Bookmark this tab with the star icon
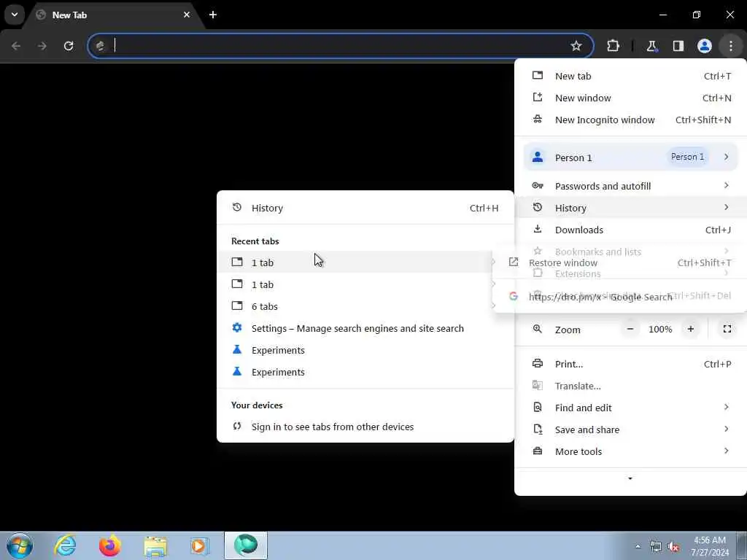Image resolution: width=747 pixels, height=560 pixels. tap(576, 46)
